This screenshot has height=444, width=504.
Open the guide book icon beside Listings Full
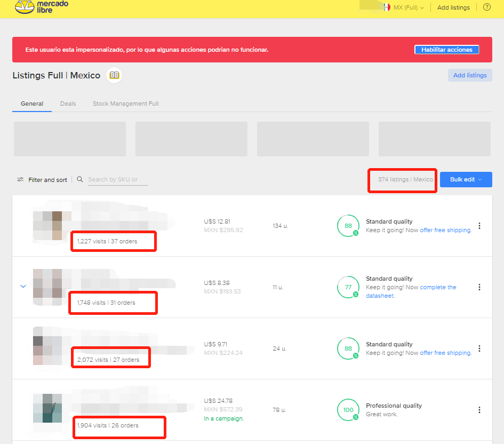point(114,75)
